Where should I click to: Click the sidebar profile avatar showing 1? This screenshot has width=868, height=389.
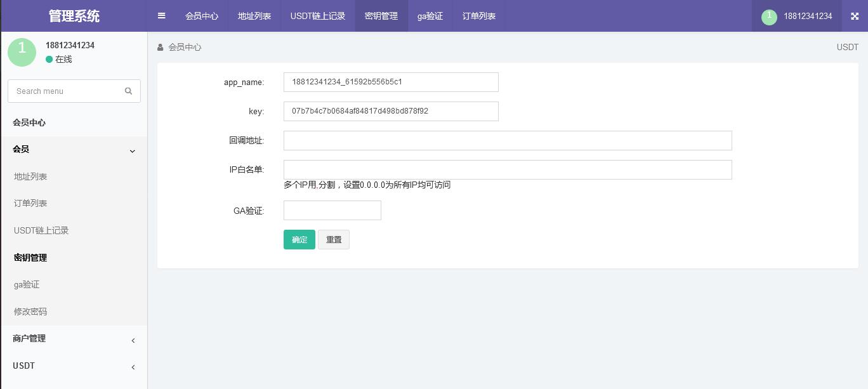tap(22, 52)
